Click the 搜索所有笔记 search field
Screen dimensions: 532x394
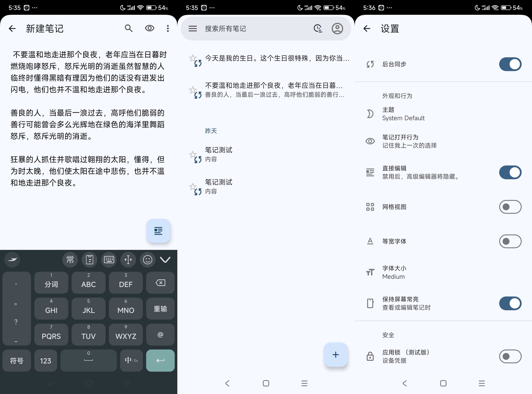tap(250, 29)
